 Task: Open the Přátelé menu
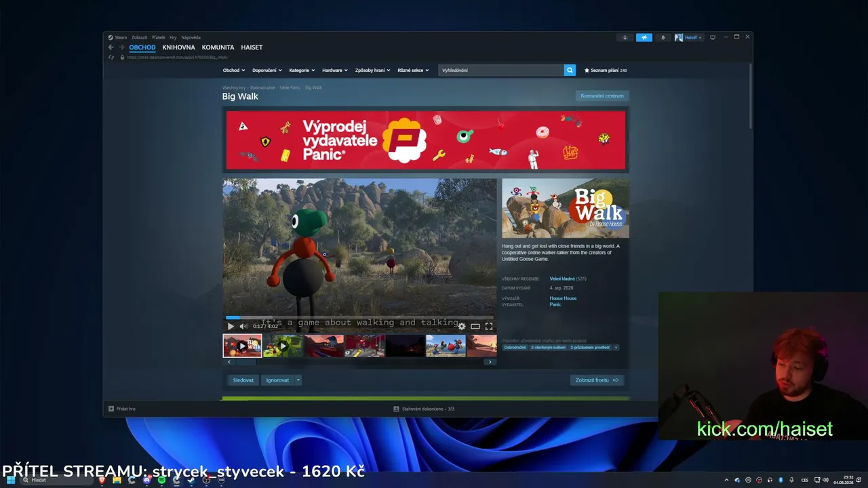pos(158,37)
